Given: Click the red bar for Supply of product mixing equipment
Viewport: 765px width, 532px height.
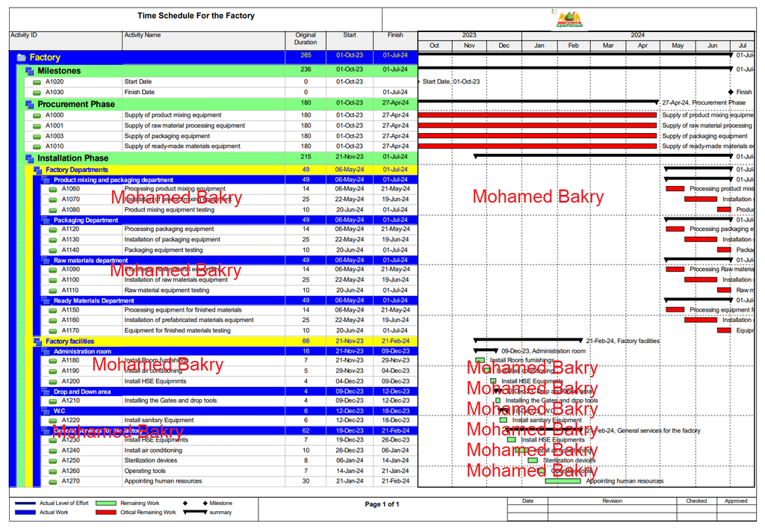Looking at the screenshot, I should click(x=538, y=115).
